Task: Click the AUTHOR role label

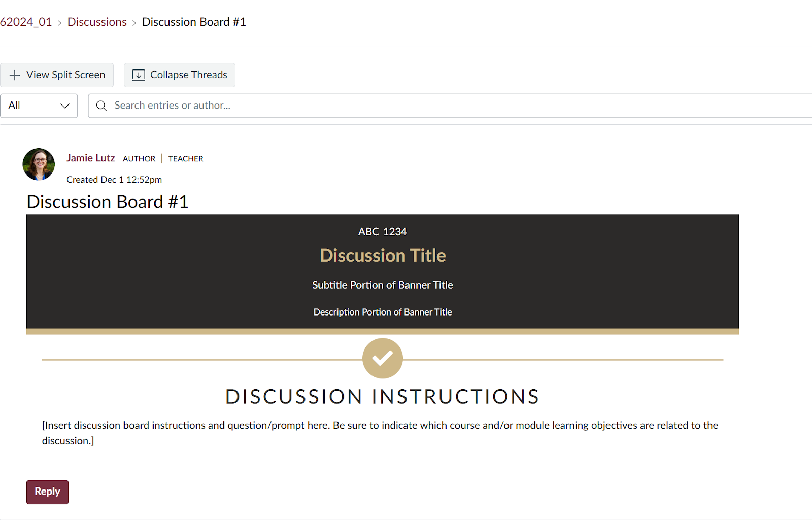Action: click(x=139, y=159)
